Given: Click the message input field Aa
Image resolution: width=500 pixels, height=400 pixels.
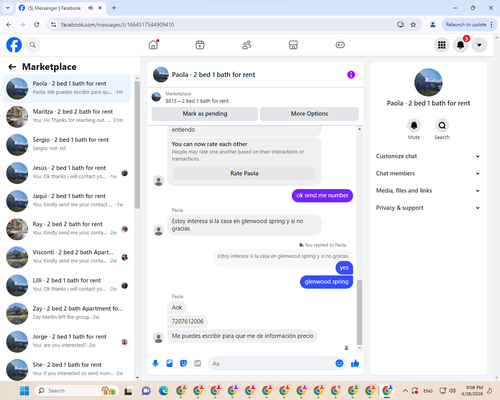Looking at the screenshot, I should [x=272, y=363].
